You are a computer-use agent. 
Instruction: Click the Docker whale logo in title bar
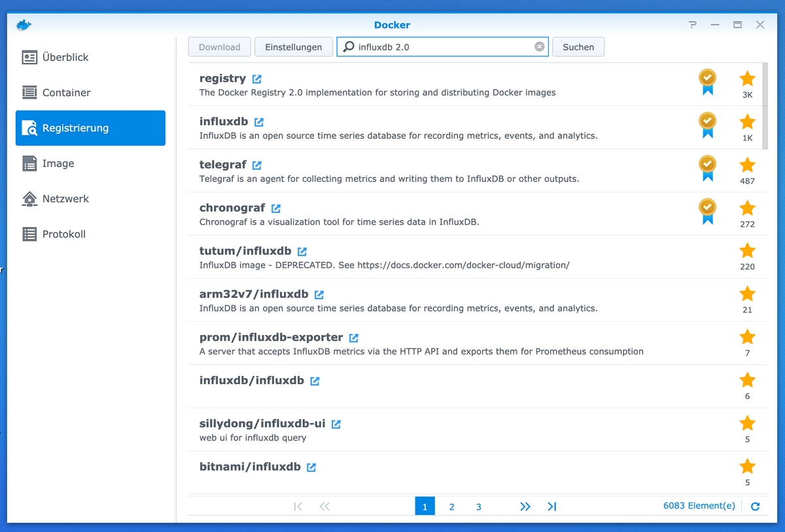tap(24, 25)
